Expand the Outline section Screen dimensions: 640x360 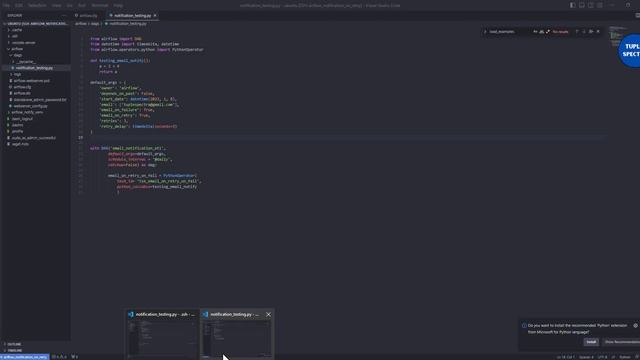click(14, 344)
